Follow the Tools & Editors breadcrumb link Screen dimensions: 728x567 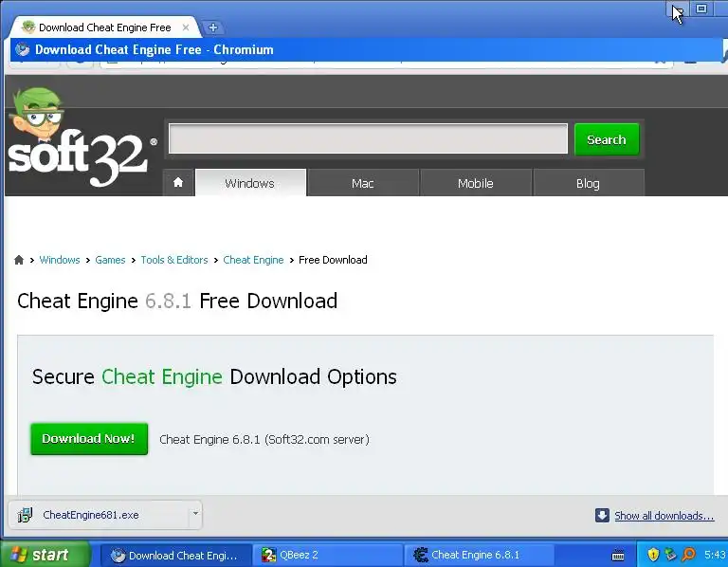pyautogui.click(x=174, y=260)
